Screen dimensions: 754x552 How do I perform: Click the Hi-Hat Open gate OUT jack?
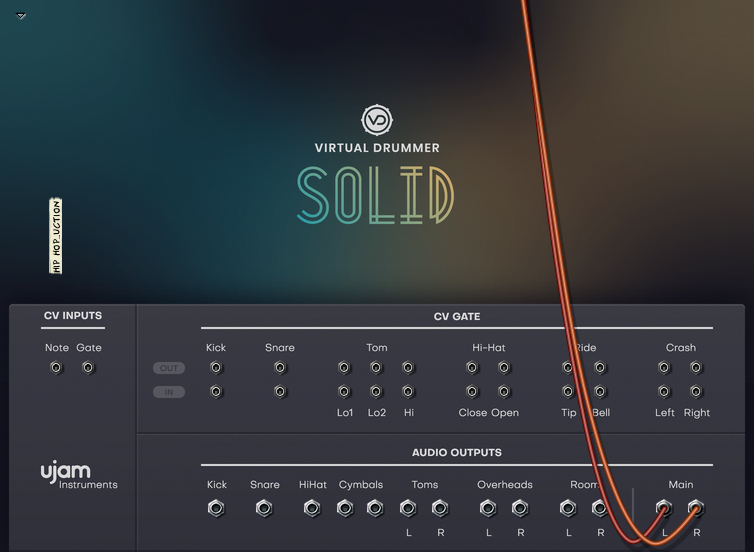(x=504, y=368)
